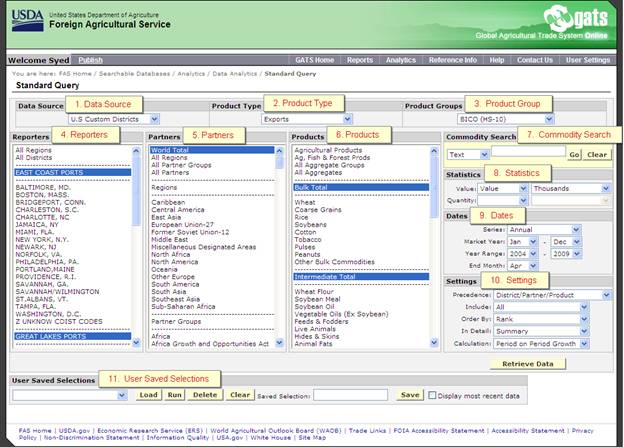Click the USDA.gov footer link

(x=74, y=431)
